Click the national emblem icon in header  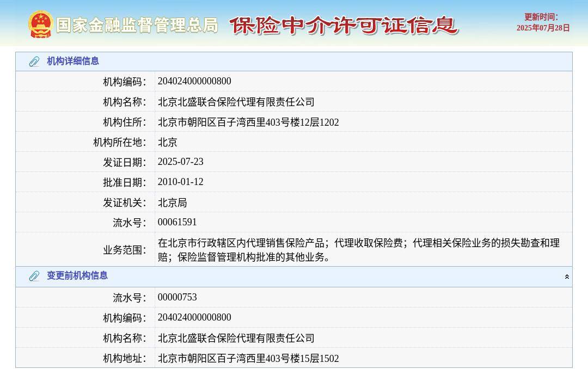[40, 24]
